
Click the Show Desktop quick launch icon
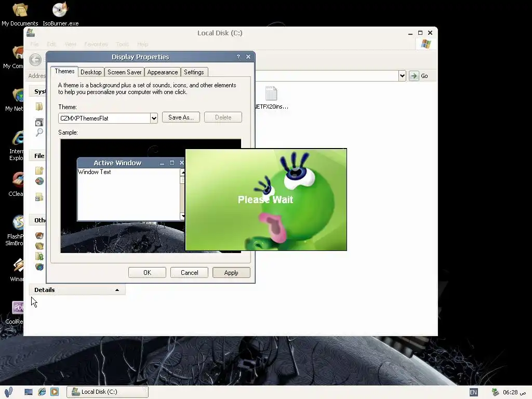29,392
